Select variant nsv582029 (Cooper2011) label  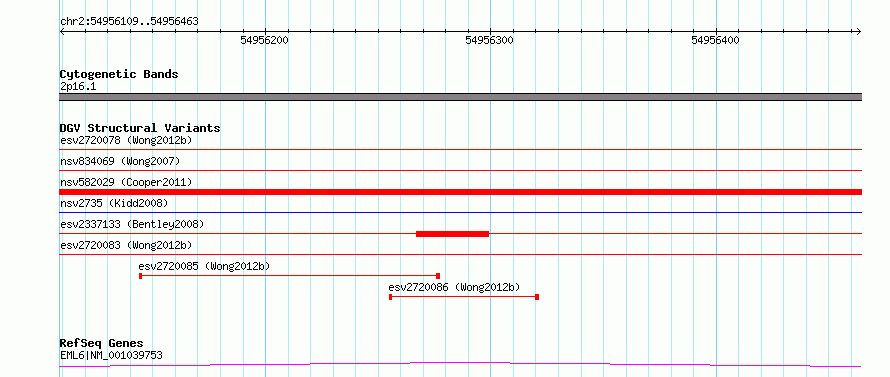point(126,182)
